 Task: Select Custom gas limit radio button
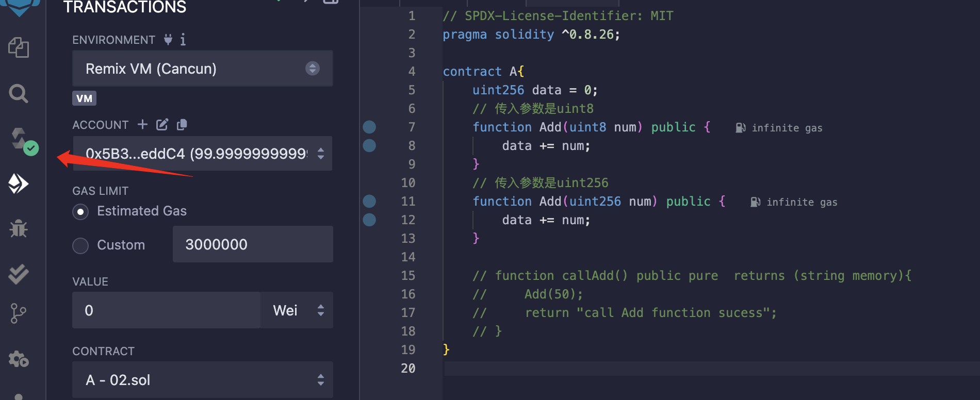[80, 246]
